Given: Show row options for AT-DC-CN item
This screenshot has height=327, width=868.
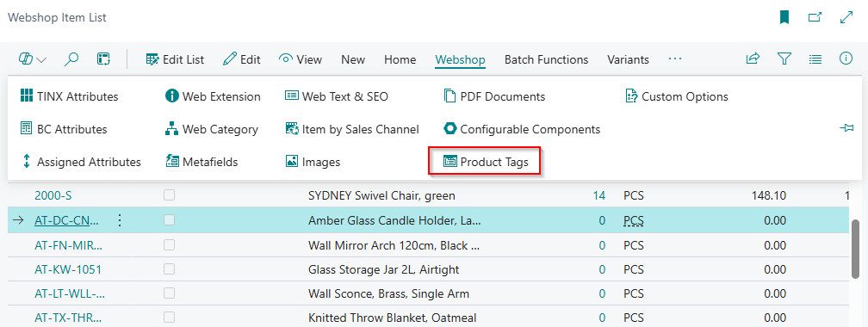Looking at the screenshot, I should pyautogui.click(x=120, y=220).
